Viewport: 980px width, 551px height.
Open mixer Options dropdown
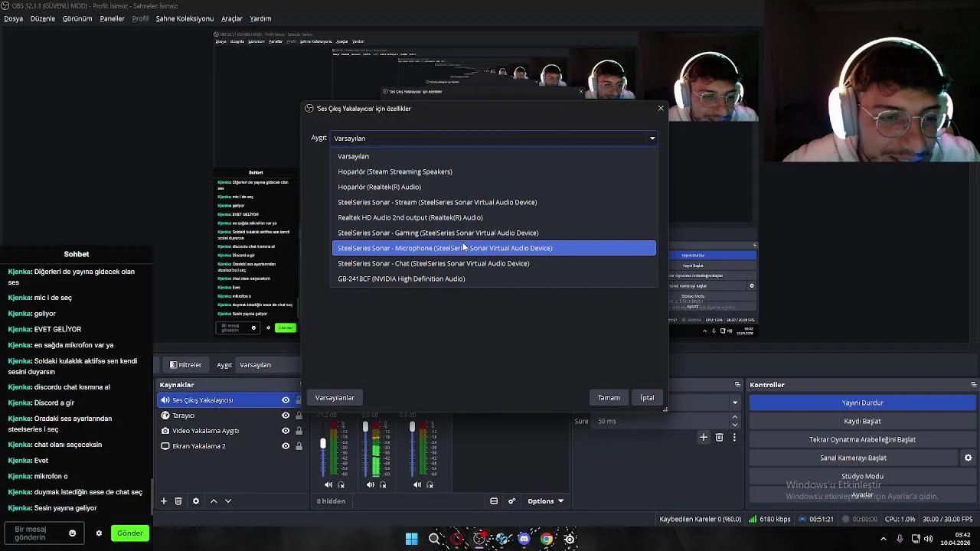545,501
